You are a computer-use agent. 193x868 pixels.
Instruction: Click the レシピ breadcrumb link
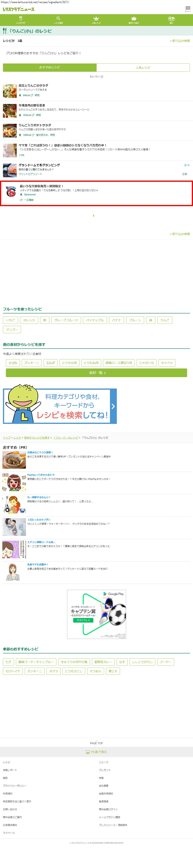tap(17, 438)
